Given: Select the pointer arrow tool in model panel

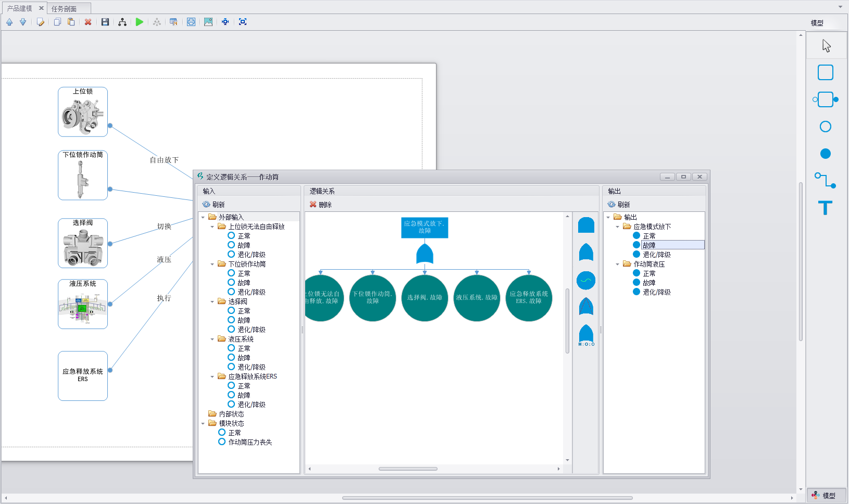Looking at the screenshot, I should [826, 46].
